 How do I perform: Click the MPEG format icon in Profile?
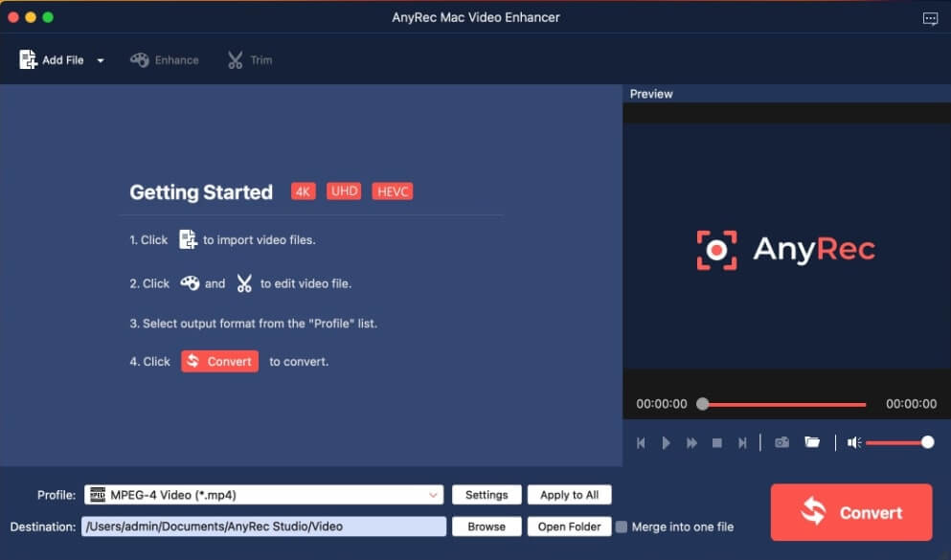[98, 495]
